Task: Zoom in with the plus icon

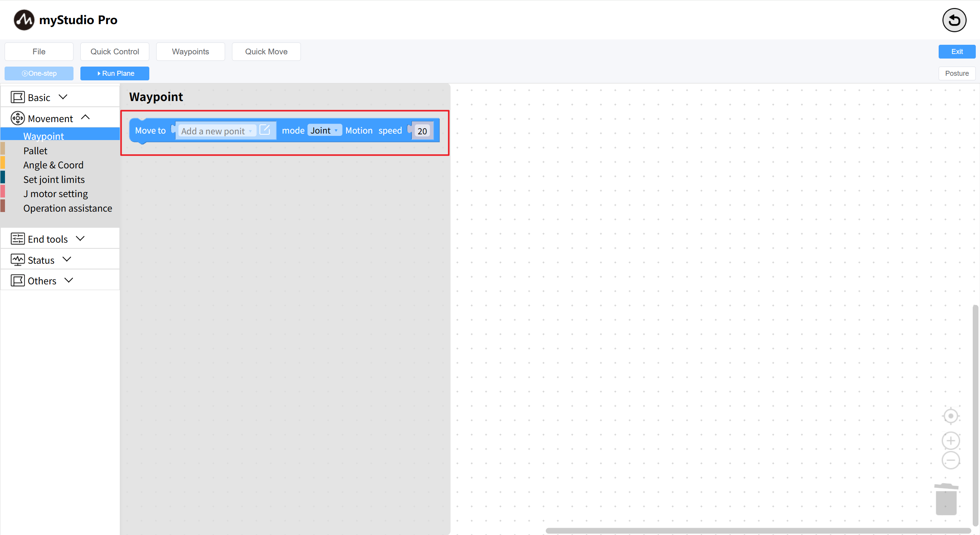Action: [951, 440]
